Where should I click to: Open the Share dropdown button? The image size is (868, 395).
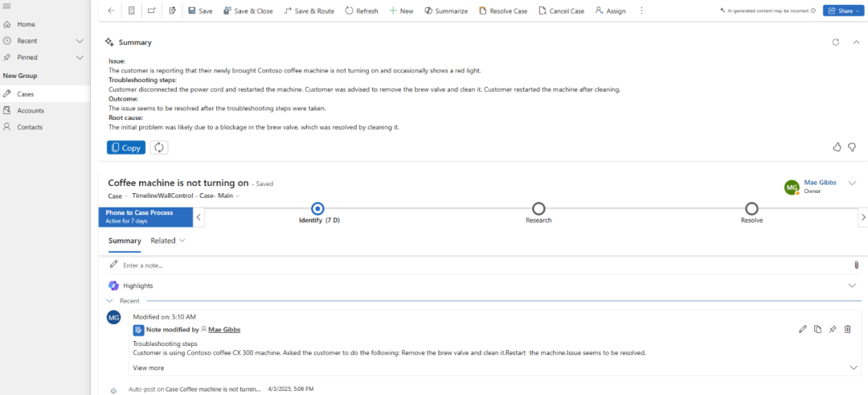[x=844, y=10]
